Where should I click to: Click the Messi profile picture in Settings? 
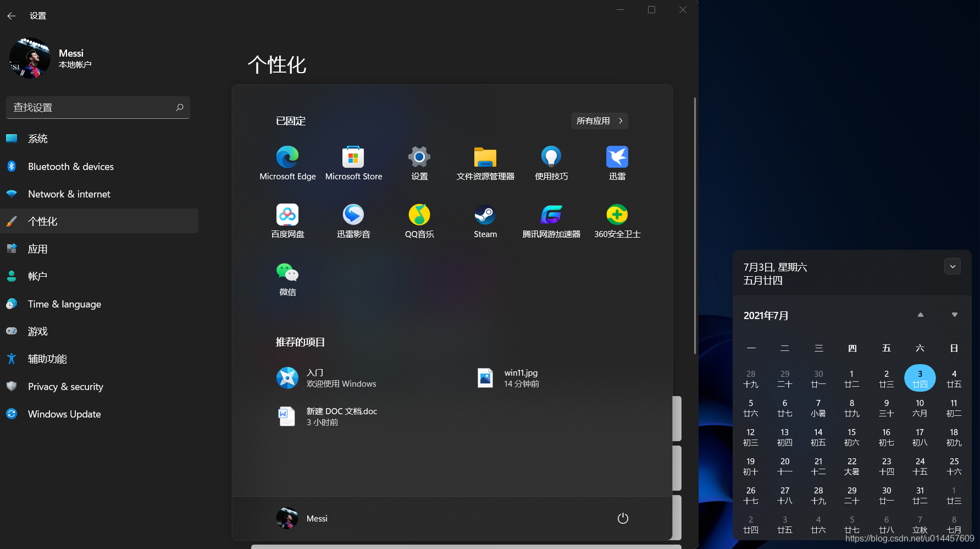coord(30,58)
